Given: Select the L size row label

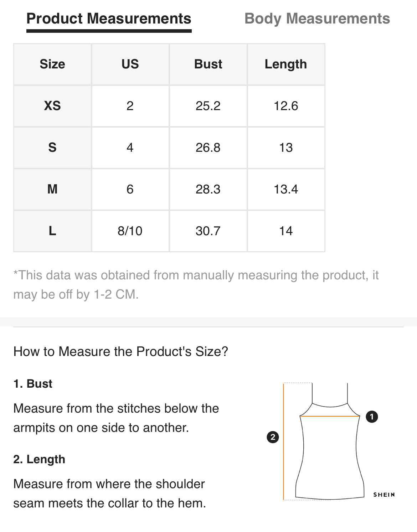Looking at the screenshot, I should (52, 231).
